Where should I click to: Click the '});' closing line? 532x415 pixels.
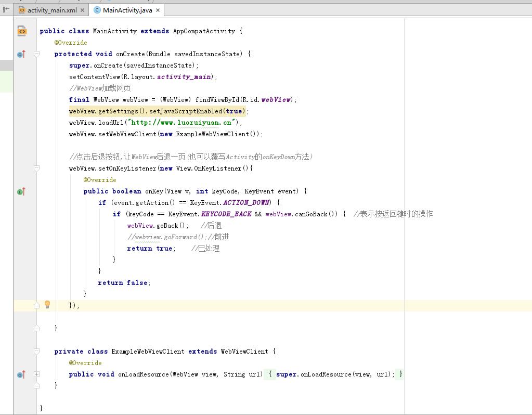74,305
